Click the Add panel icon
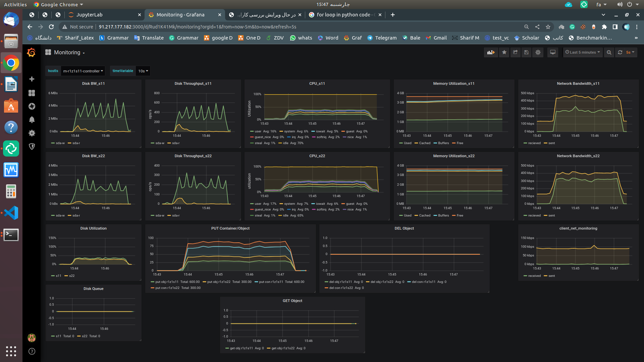Screen dimensions: 644x362 tap(491, 52)
